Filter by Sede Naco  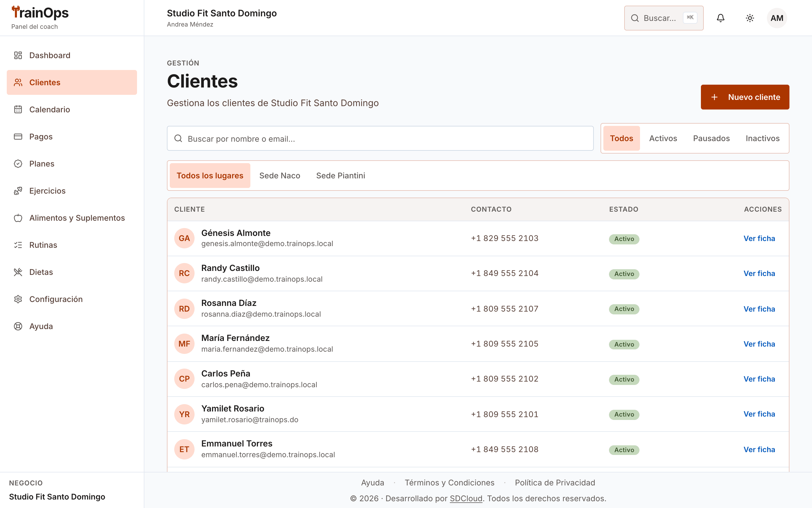(x=280, y=175)
